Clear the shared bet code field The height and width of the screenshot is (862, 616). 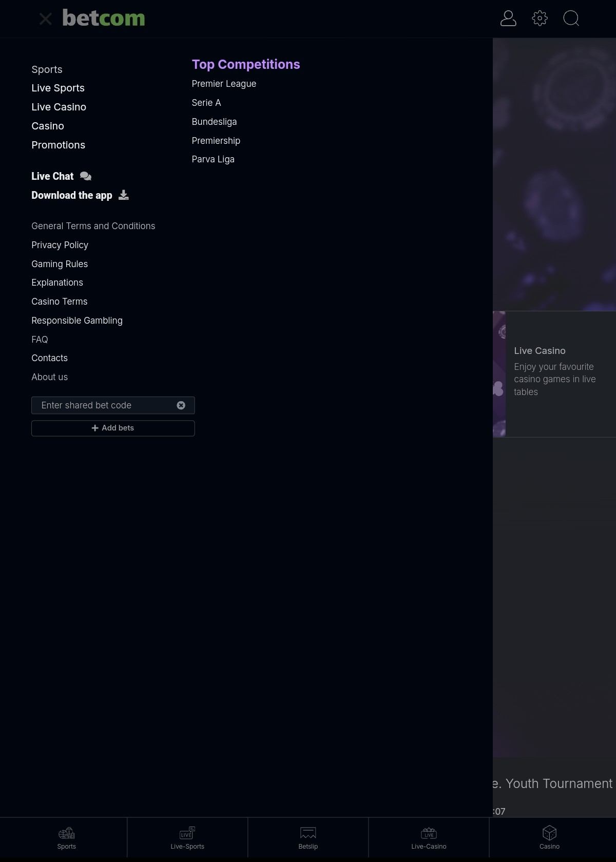(x=181, y=405)
